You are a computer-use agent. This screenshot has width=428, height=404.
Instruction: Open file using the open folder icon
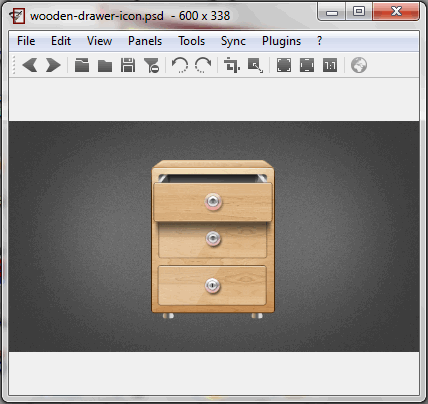(82, 65)
